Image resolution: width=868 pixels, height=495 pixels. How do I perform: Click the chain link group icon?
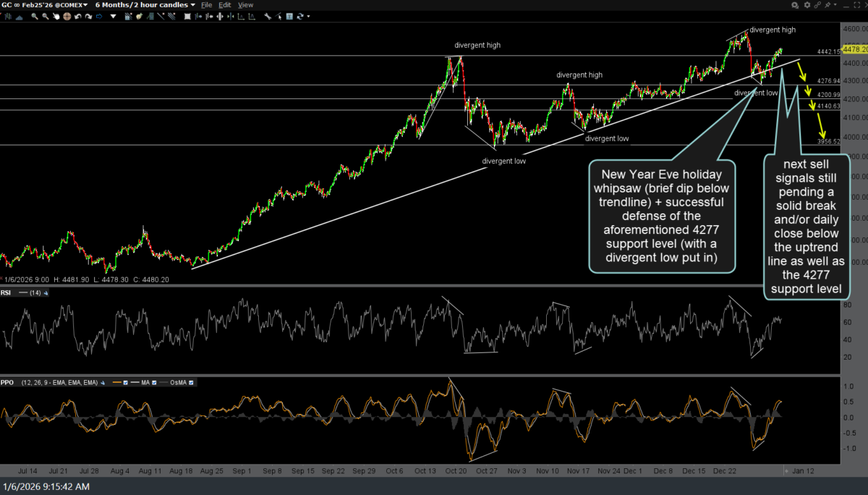[x=817, y=5]
